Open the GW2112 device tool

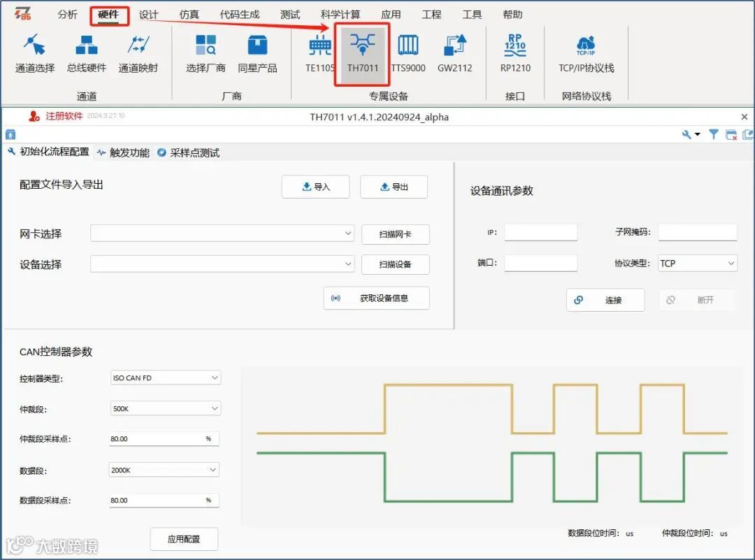pyautogui.click(x=454, y=53)
